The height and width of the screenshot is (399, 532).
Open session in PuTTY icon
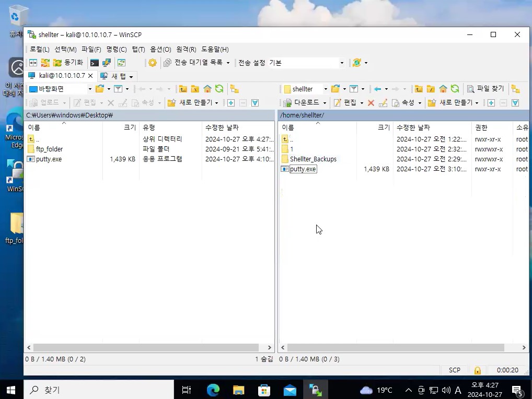click(107, 63)
